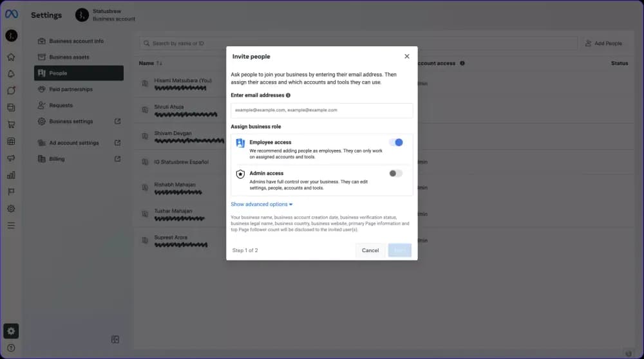The width and height of the screenshot is (644, 359).
Task: Open notifications bell icon
Action: (x=11, y=74)
